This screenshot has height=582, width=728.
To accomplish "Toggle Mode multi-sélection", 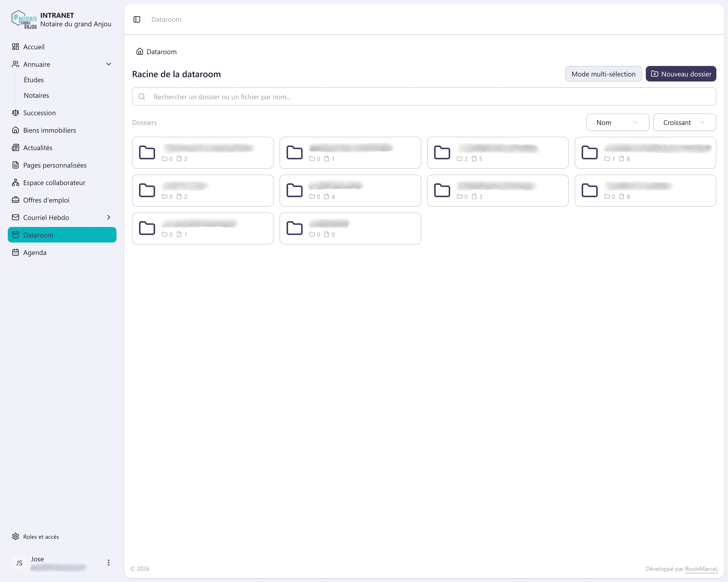I will [x=603, y=74].
